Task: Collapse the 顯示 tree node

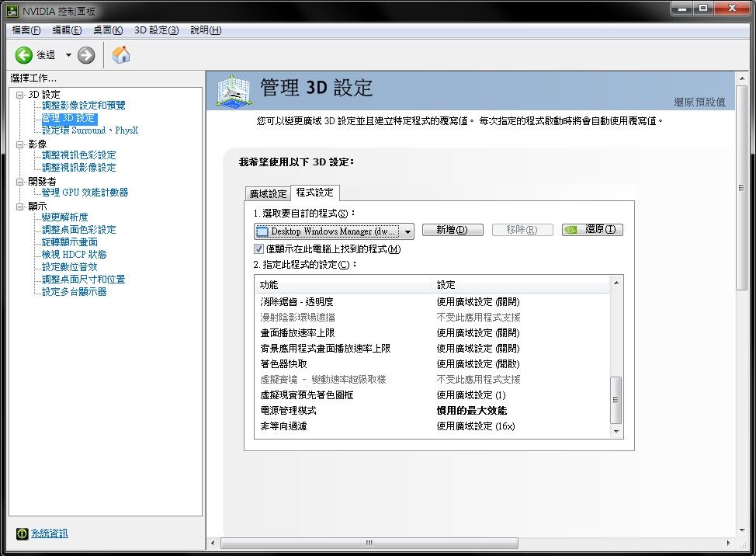Action: coord(19,207)
